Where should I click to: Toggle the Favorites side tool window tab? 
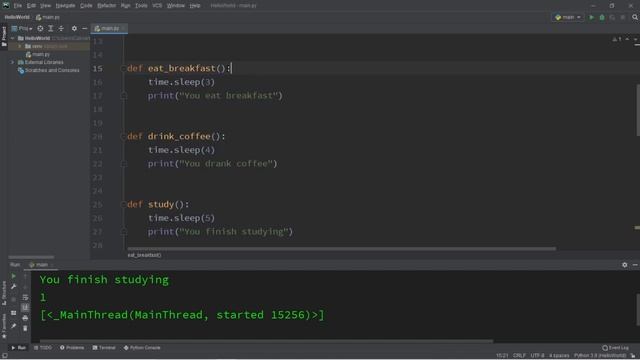[4, 326]
